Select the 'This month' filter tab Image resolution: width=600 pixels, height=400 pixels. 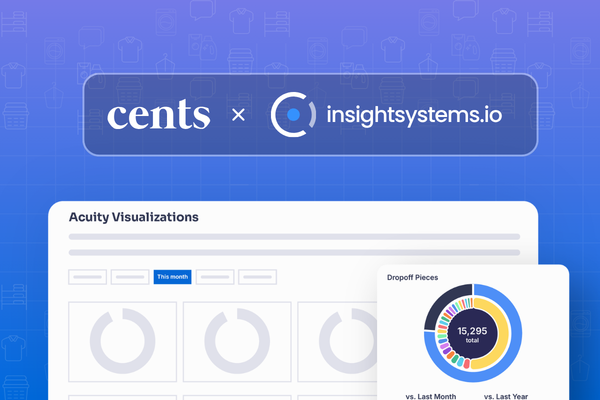tap(173, 277)
